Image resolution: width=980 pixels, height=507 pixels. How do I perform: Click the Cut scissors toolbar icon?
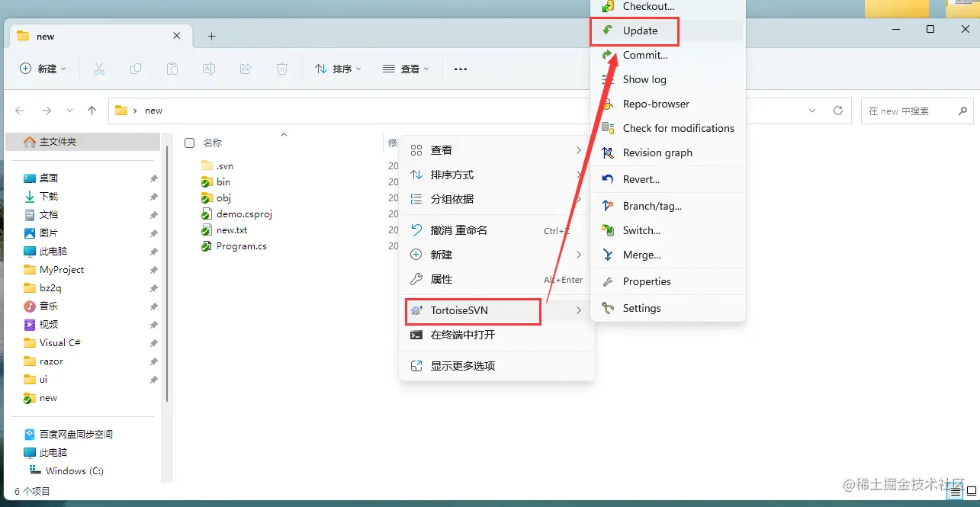point(99,69)
